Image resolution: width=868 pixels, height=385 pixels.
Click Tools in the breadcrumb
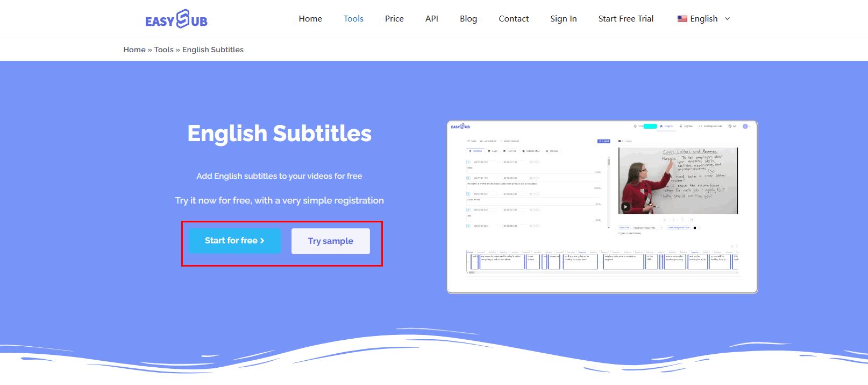[x=163, y=50]
